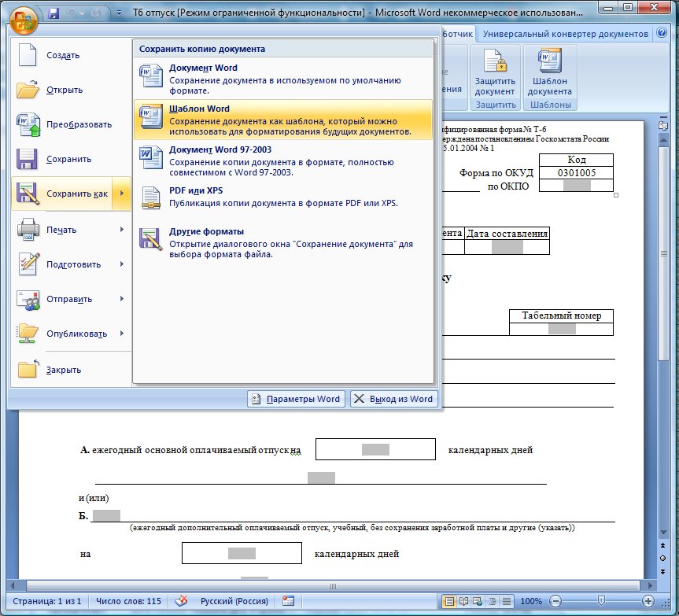Click the macro recording status bar icon
Image resolution: width=679 pixels, height=616 pixels.
(x=288, y=601)
